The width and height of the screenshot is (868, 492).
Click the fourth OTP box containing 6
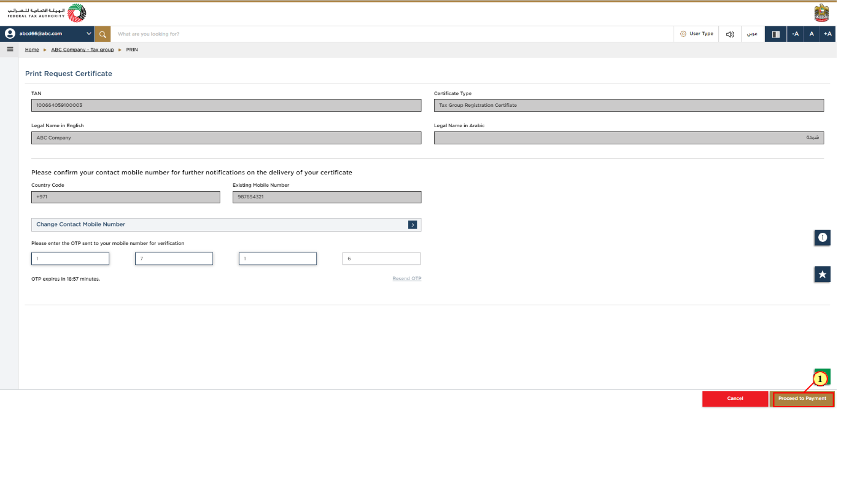[x=381, y=259]
